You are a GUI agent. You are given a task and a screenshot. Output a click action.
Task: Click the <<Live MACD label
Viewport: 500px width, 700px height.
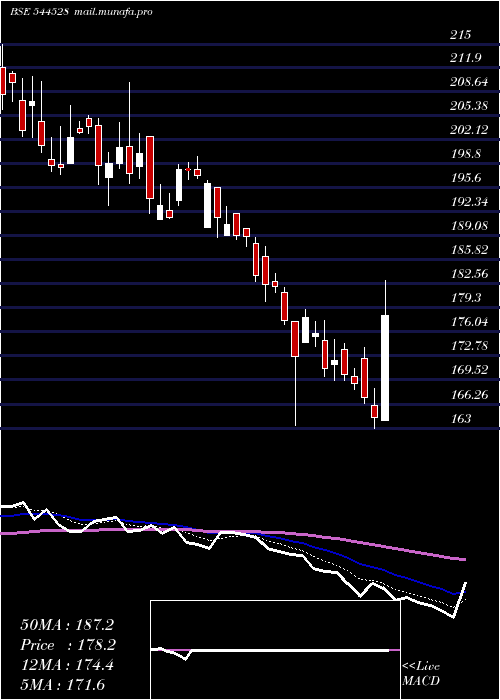[421, 673]
